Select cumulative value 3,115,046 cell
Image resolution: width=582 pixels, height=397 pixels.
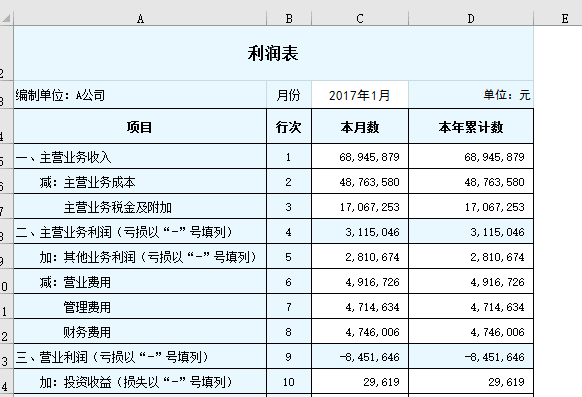click(471, 232)
